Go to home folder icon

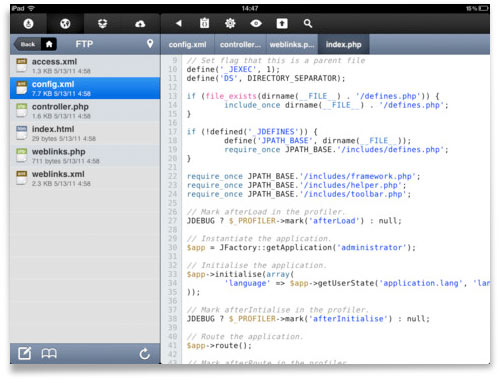(49, 44)
